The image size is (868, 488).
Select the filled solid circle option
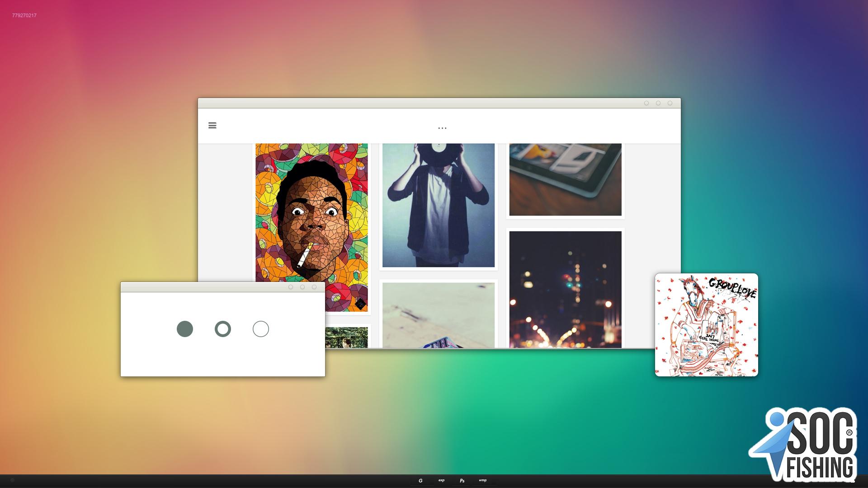tap(185, 329)
